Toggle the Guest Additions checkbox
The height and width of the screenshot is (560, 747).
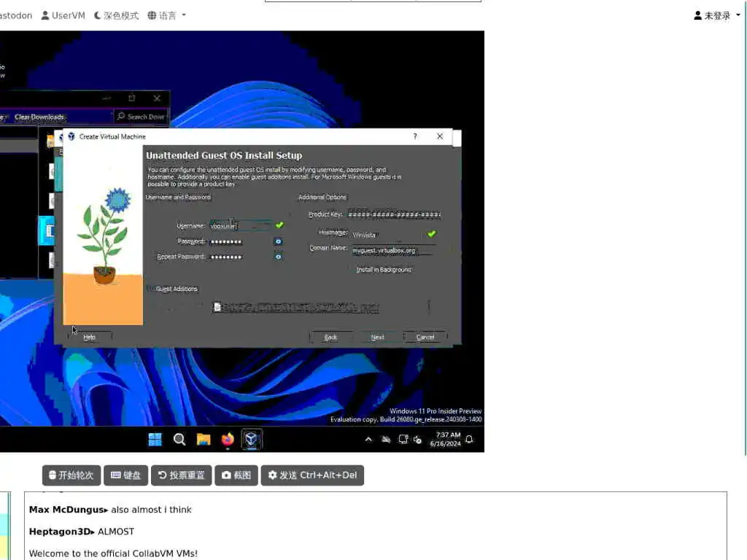pos(150,289)
